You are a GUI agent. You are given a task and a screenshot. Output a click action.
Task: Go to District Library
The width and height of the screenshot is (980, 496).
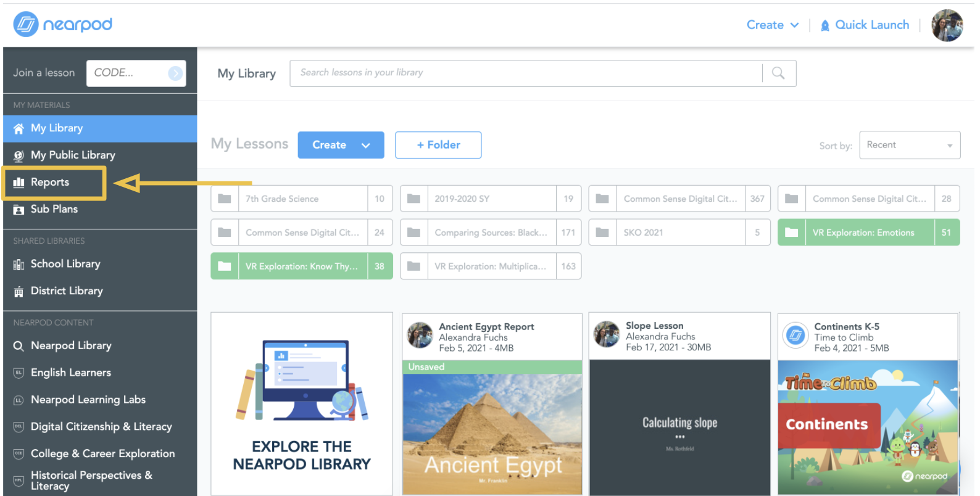pyautogui.click(x=67, y=291)
